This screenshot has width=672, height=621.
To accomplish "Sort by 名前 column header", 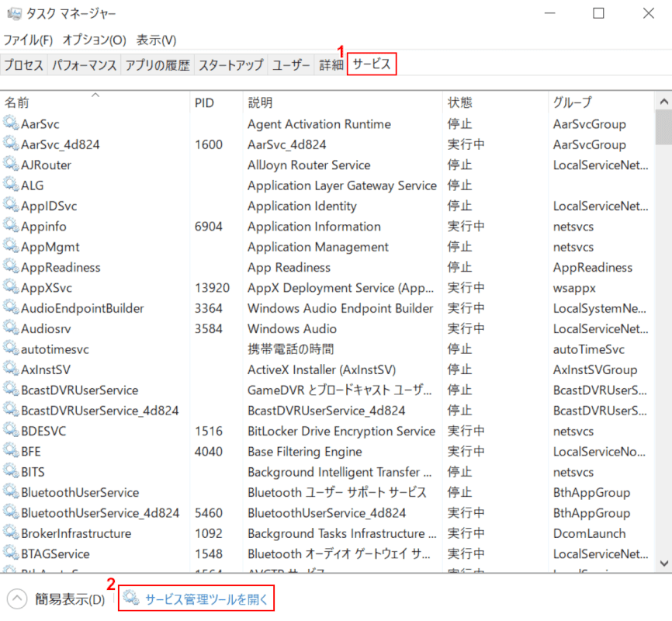I will (x=95, y=102).
